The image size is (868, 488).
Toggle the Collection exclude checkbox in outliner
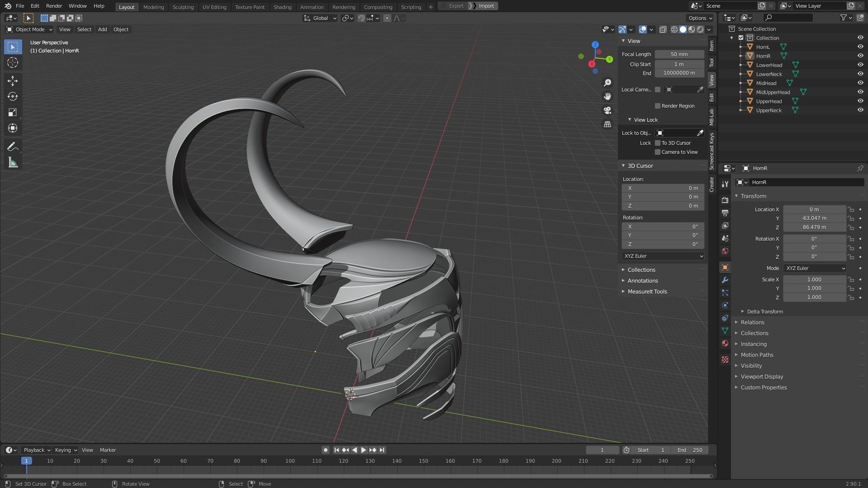click(741, 38)
